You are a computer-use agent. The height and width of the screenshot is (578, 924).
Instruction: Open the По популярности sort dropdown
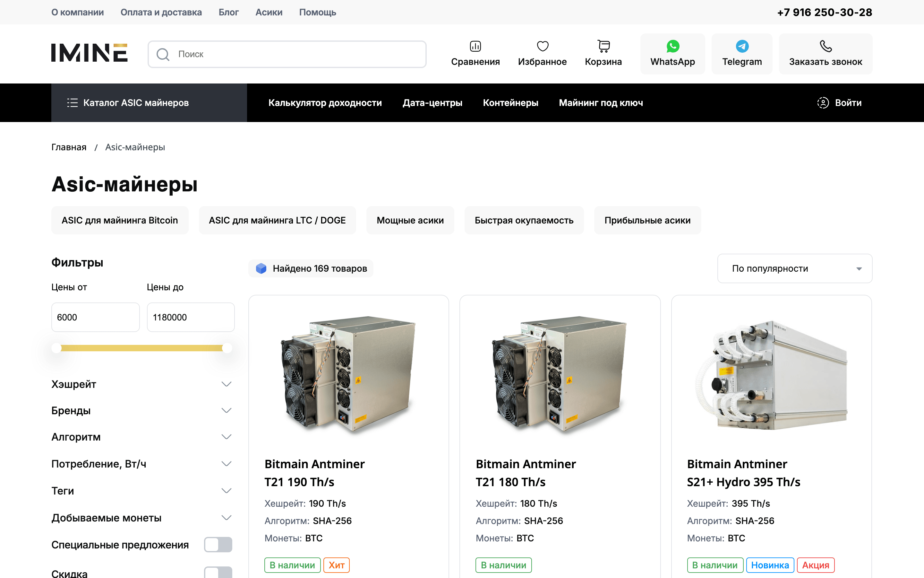click(x=795, y=268)
